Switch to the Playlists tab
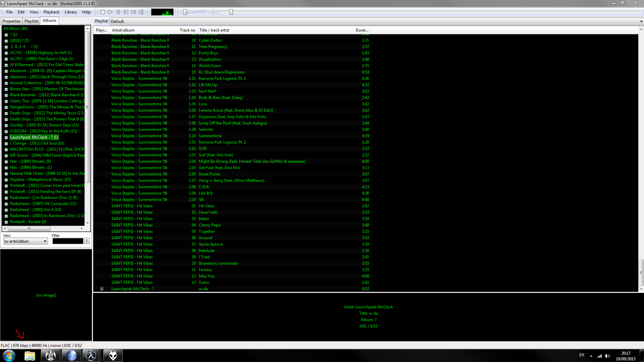644x362 pixels. click(x=32, y=21)
